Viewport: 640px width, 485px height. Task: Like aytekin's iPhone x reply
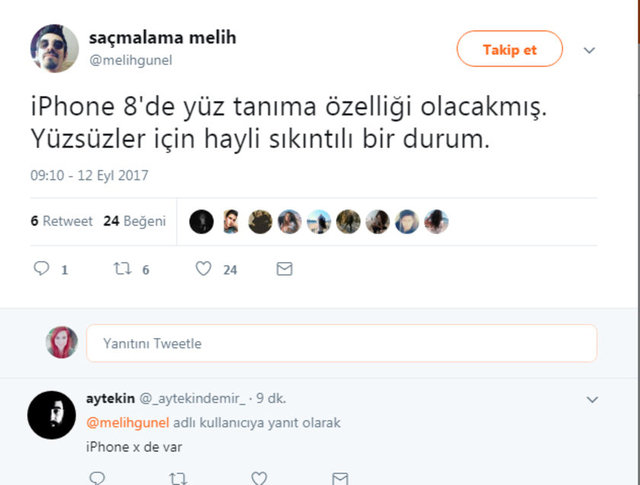pos(258,478)
